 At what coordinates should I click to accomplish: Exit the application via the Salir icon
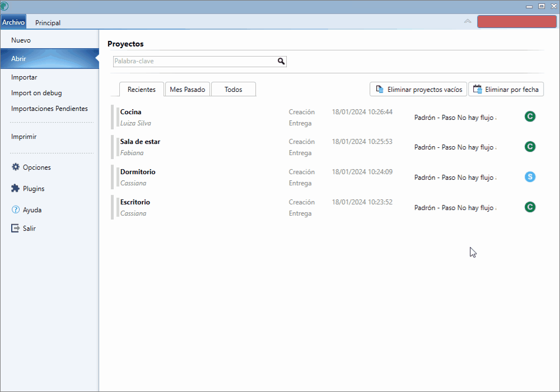(16, 228)
